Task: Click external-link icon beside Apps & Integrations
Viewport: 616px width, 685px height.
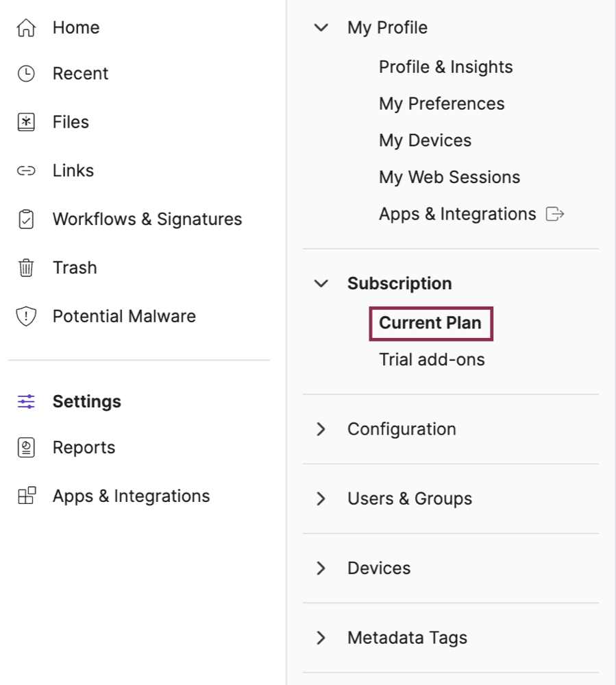Action: tap(555, 214)
